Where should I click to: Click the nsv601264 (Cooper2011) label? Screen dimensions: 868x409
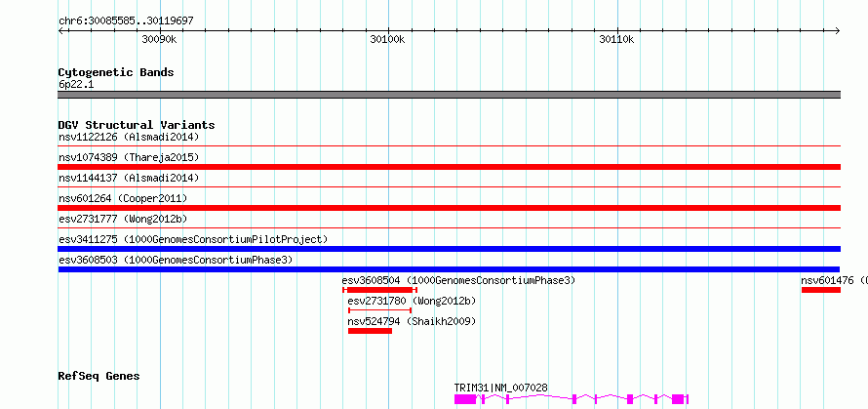coord(123,198)
